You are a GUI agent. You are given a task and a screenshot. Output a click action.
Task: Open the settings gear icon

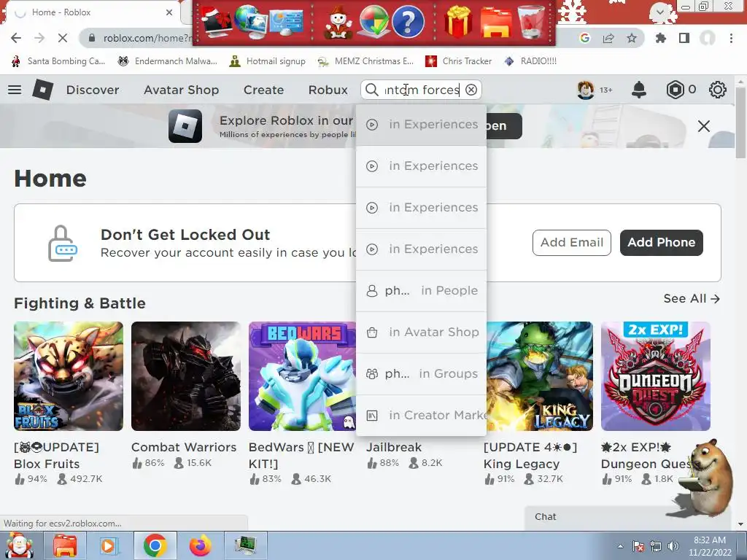[718, 90]
